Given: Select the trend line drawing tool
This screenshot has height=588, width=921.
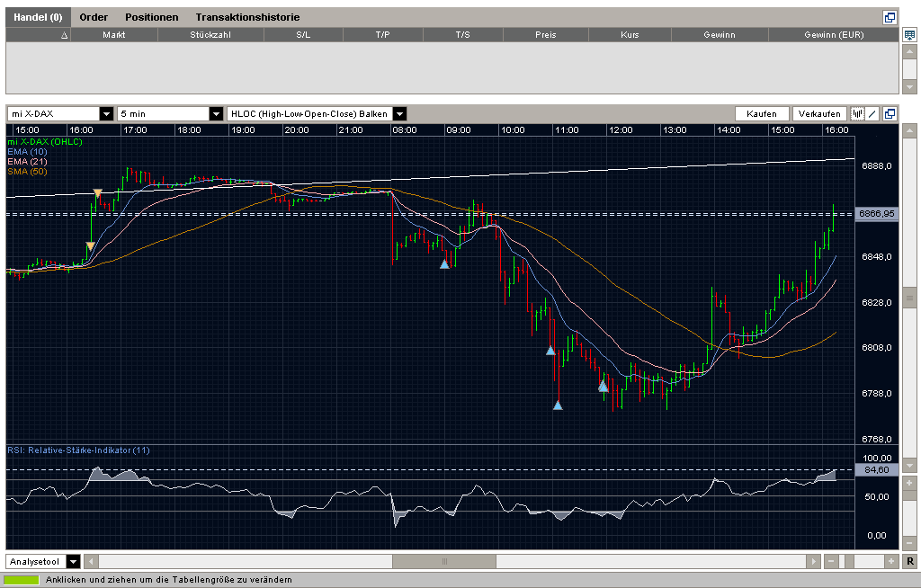Looking at the screenshot, I should tap(872, 114).
